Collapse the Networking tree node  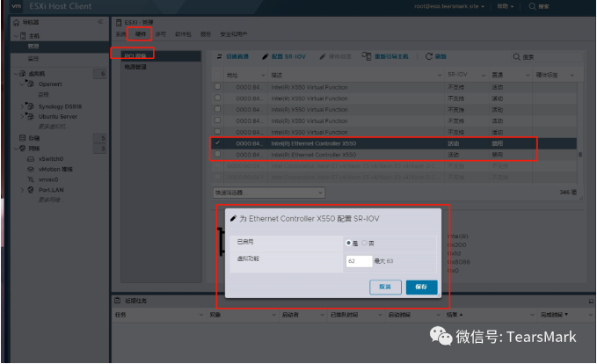[16, 149]
